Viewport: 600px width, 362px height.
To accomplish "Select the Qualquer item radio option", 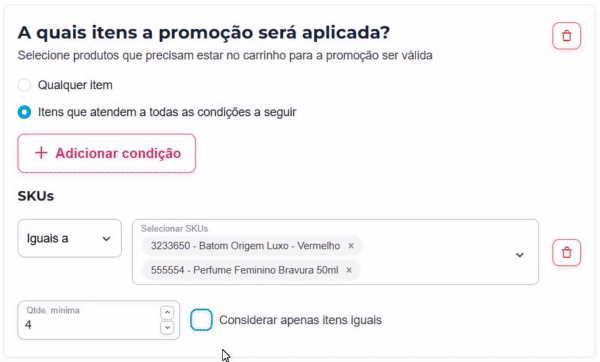I will coord(24,85).
